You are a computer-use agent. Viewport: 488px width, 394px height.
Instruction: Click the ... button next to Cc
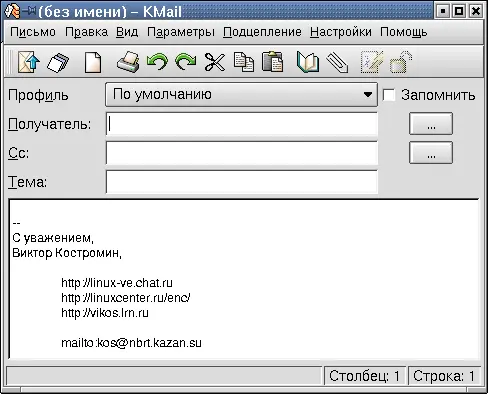coord(431,153)
